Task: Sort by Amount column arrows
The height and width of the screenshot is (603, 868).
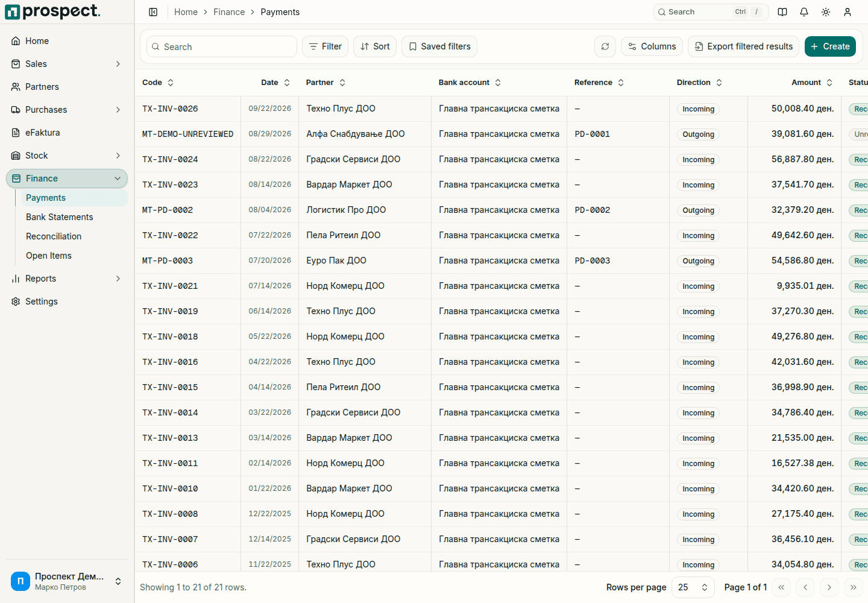Action: click(829, 83)
